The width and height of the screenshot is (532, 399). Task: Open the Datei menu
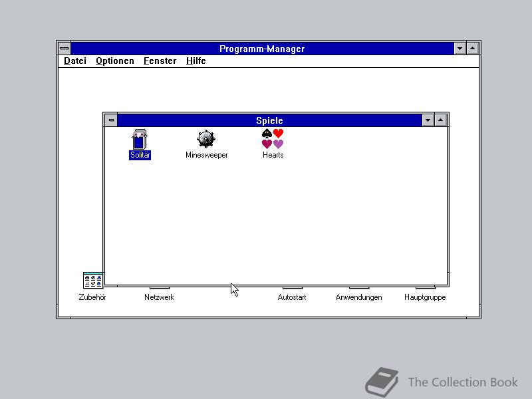tap(75, 61)
